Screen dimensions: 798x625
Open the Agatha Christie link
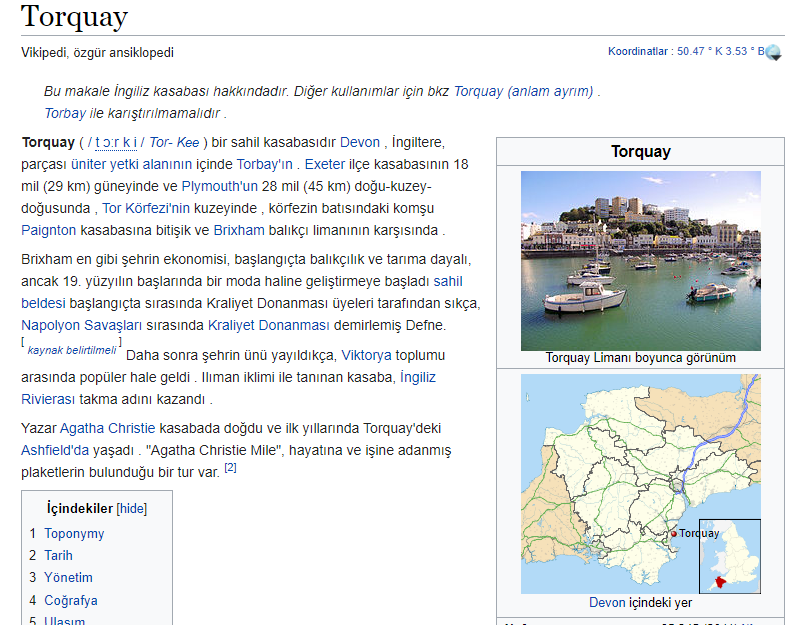click(x=107, y=429)
